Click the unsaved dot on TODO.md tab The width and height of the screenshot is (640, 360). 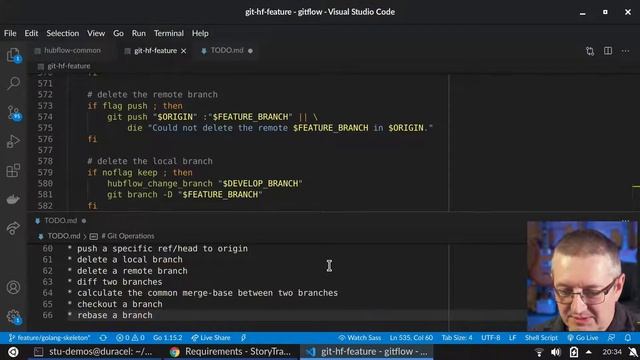click(x=250, y=51)
